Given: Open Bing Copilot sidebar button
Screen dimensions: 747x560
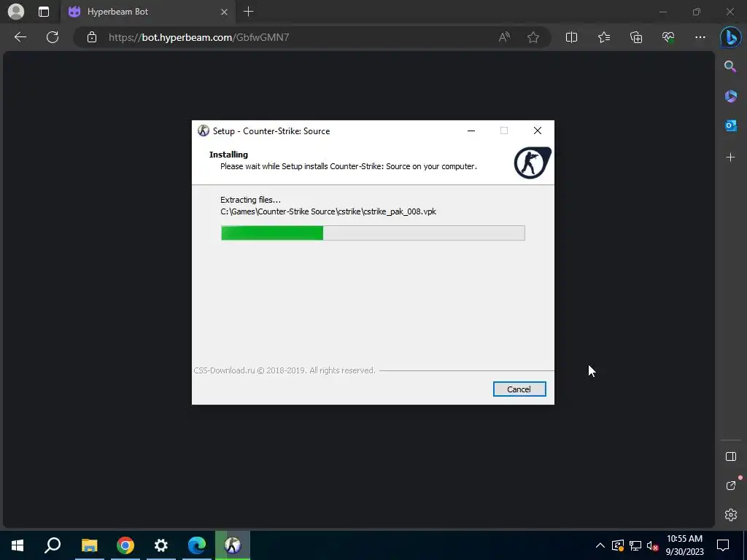Looking at the screenshot, I should point(730,37).
